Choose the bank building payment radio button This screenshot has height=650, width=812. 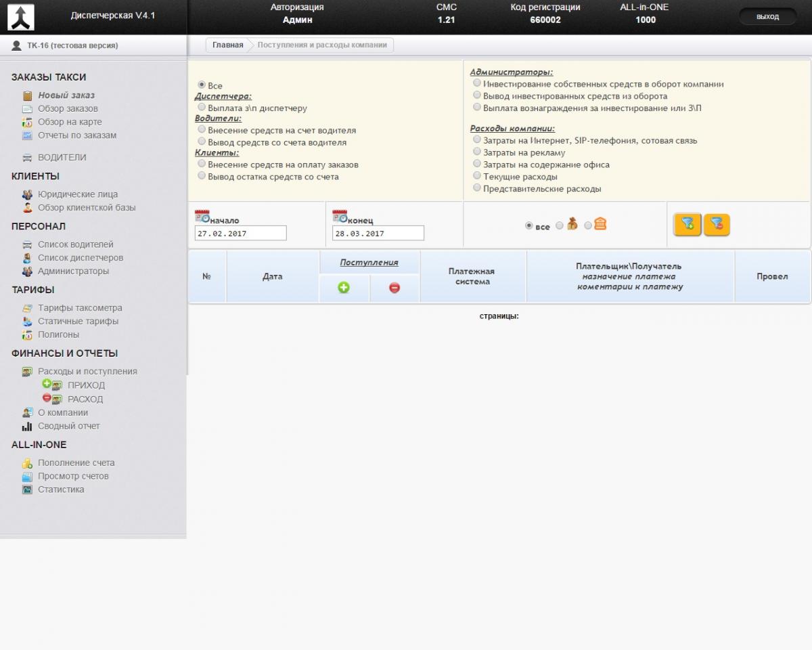click(588, 225)
